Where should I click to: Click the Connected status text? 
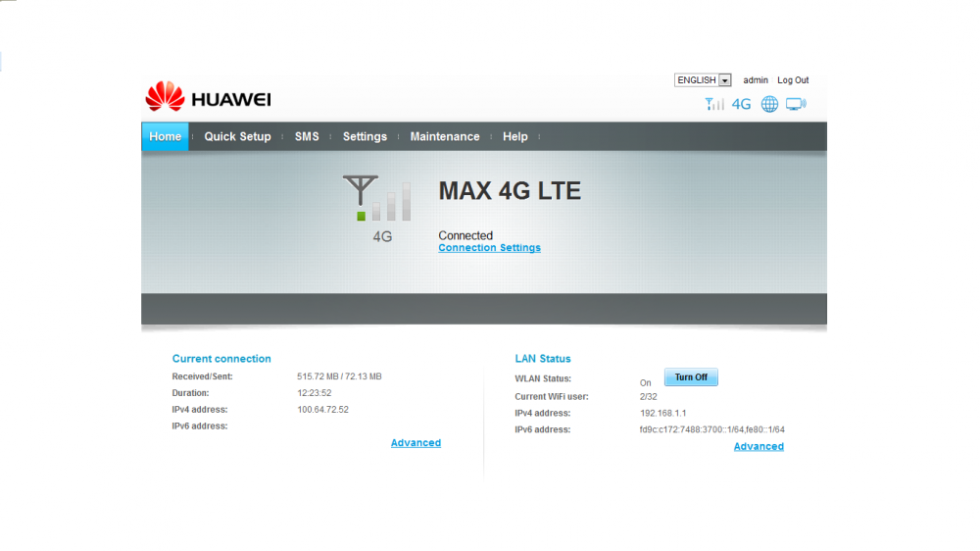pos(465,235)
